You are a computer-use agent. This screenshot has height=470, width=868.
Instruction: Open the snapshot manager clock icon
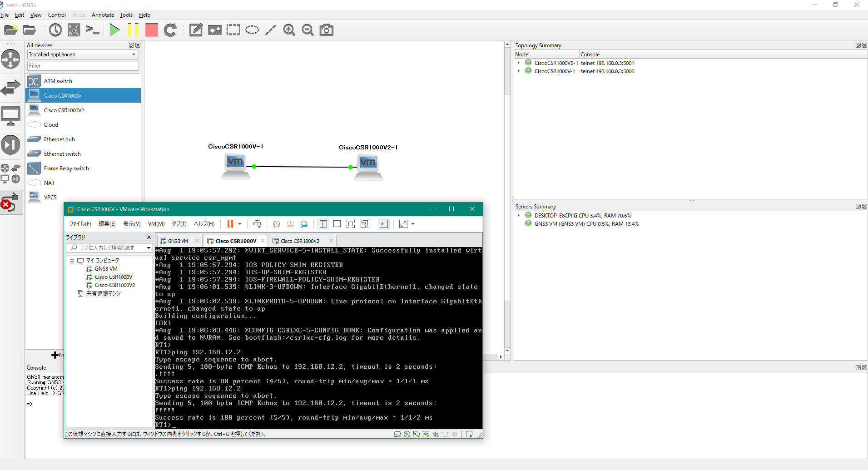55,30
